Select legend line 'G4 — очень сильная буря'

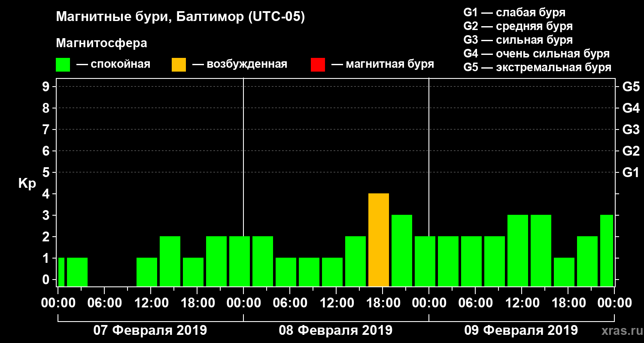[536, 54]
